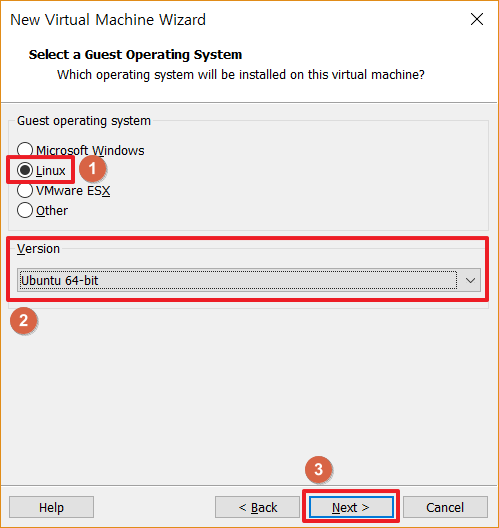This screenshot has width=499, height=528.
Task: Click the 'Version' group label
Action: click(38, 249)
